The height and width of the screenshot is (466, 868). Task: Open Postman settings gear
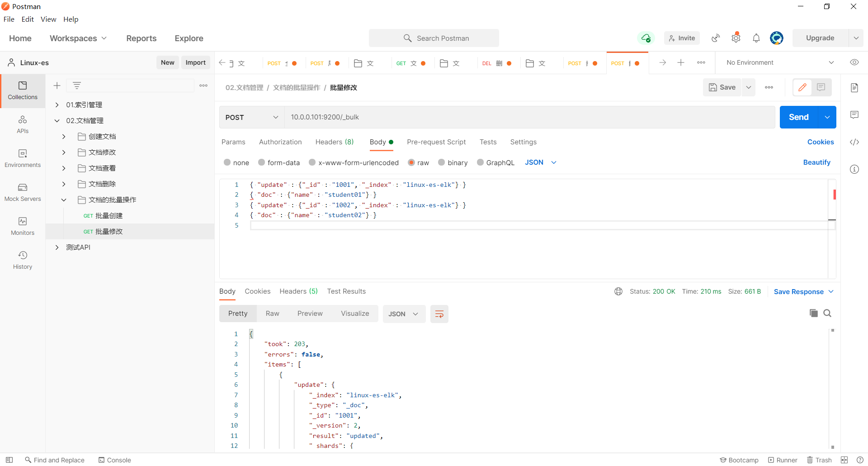pos(736,38)
